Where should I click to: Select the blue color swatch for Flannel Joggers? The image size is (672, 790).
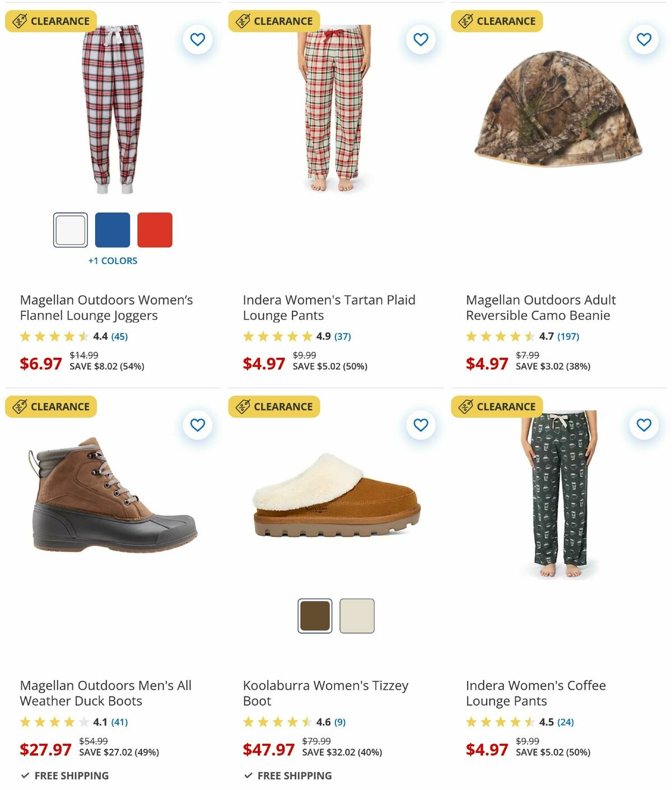pos(113,230)
